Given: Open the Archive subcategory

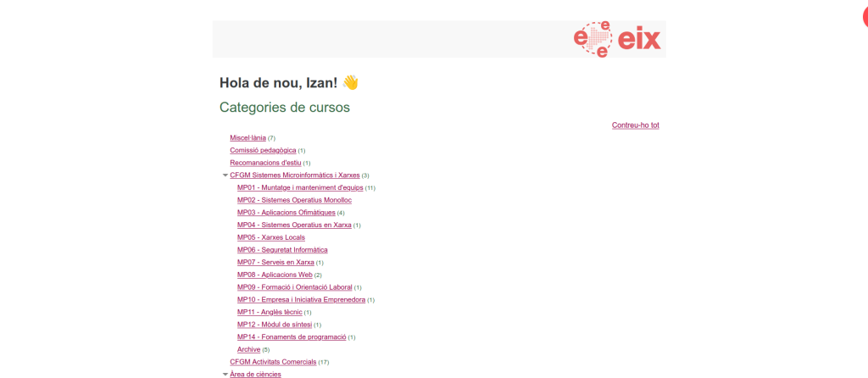Looking at the screenshot, I should pyautogui.click(x=248, y=349).
